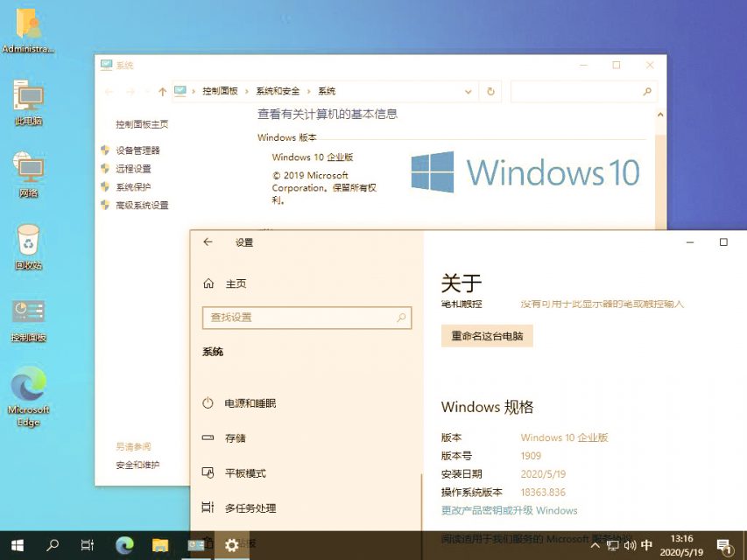Select the version number 1909 text

pyautogui.click(x=531, y=456)
